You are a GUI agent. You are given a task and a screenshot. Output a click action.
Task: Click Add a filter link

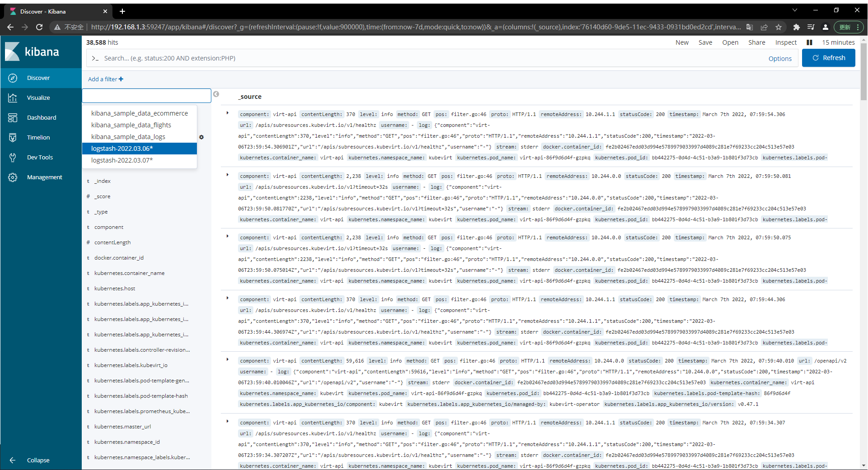tap(106, 79)
